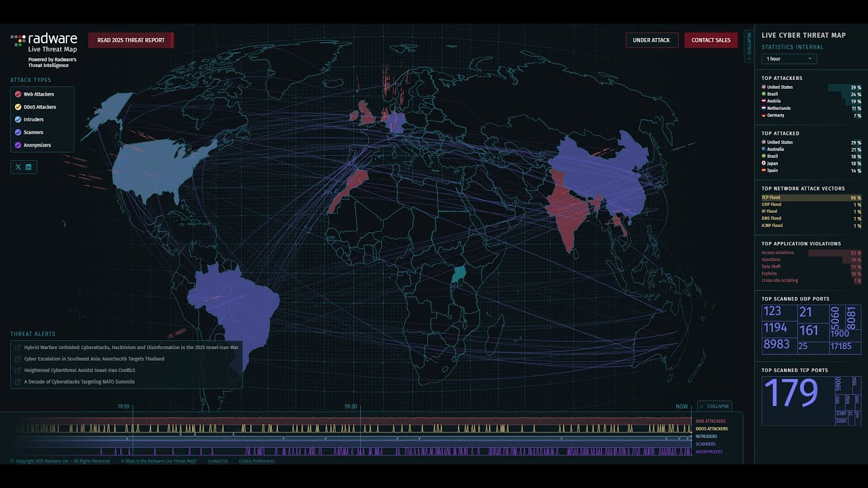The image size is (868, 488).
Task: Open the Statistics Interval 1 hour dropdown
Action: coord(789,59)
